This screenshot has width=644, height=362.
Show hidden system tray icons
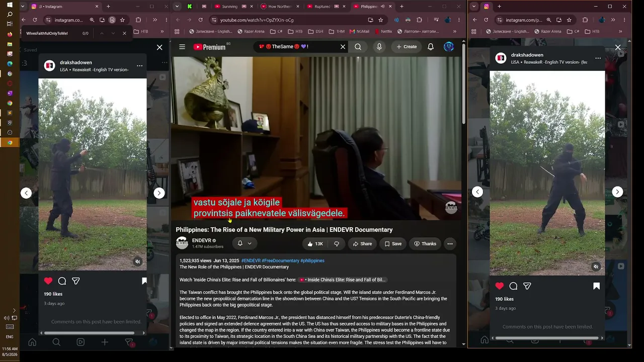[14, 310]
